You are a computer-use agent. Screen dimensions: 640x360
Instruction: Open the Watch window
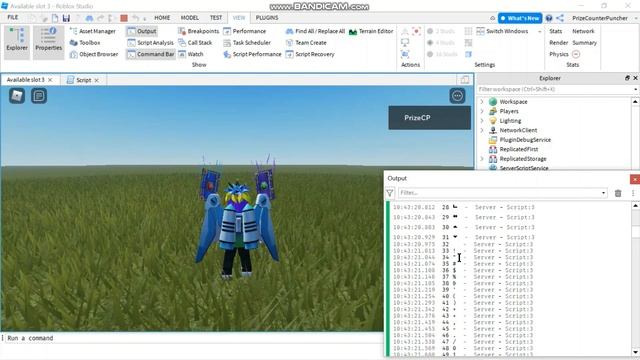(x=191, y=54)
